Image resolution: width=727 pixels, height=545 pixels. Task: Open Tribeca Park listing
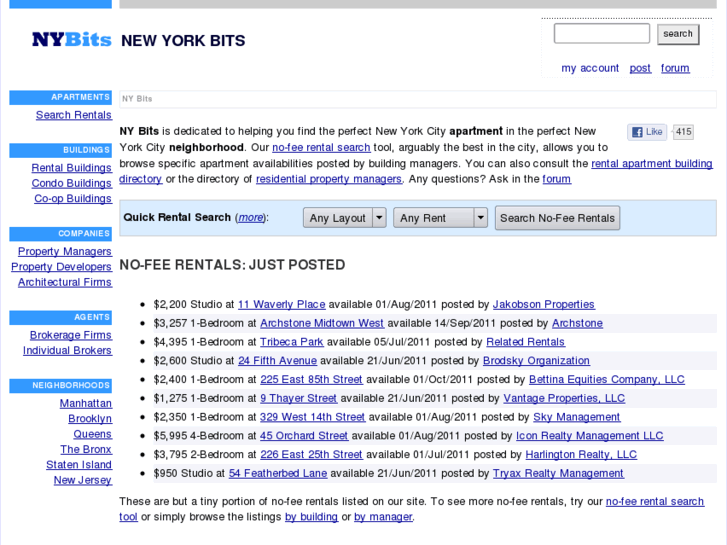point(292,342)
